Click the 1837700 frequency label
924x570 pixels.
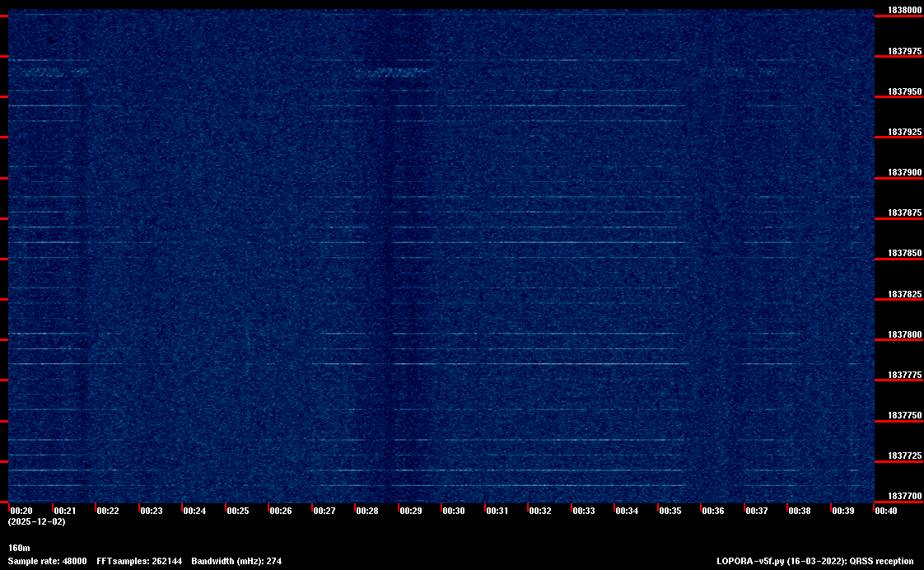click(904, 496)
